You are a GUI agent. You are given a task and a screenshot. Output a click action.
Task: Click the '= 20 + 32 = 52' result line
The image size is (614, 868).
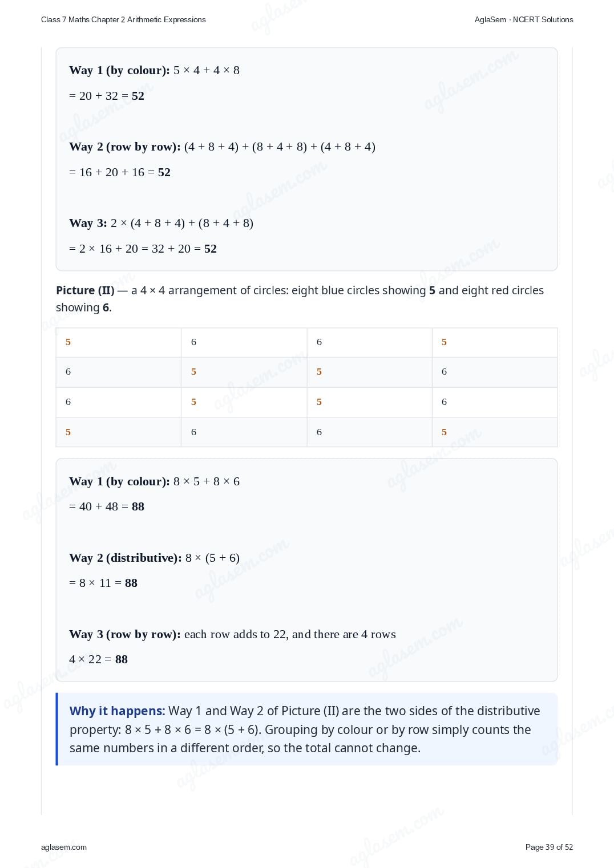pos(107,96)
